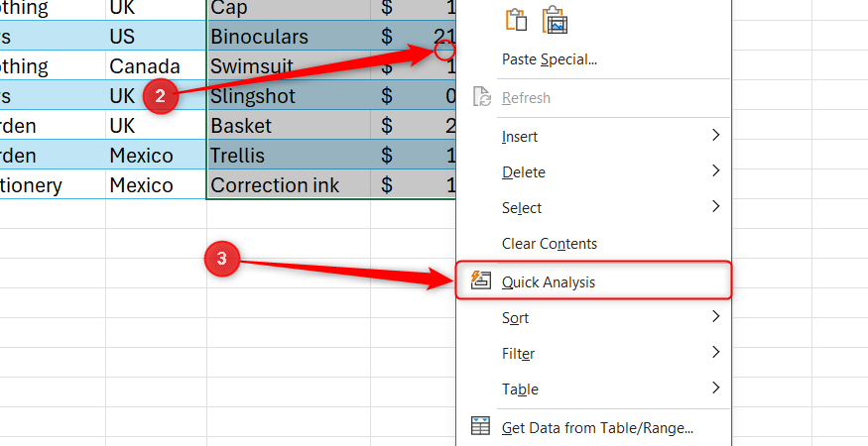This screenshot has width=868, height=446.
Task: Select the UK cell beside Basket
Action: (x=156, y=126)
